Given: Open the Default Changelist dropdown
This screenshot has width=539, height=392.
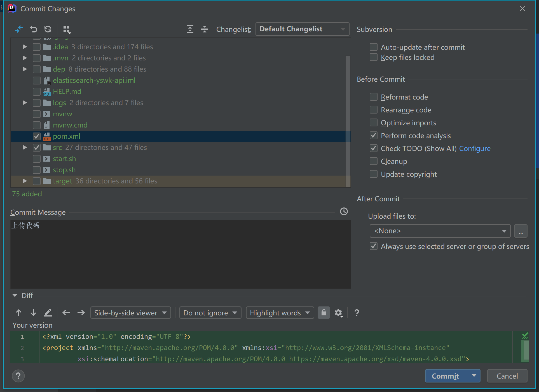Looking at the screenshot, I should click(302, 29).
